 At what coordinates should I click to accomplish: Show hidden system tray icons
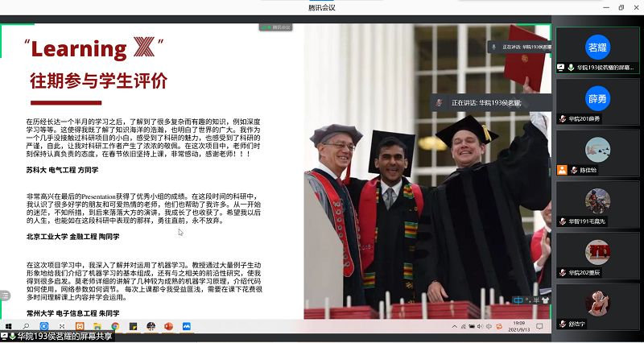455,327
